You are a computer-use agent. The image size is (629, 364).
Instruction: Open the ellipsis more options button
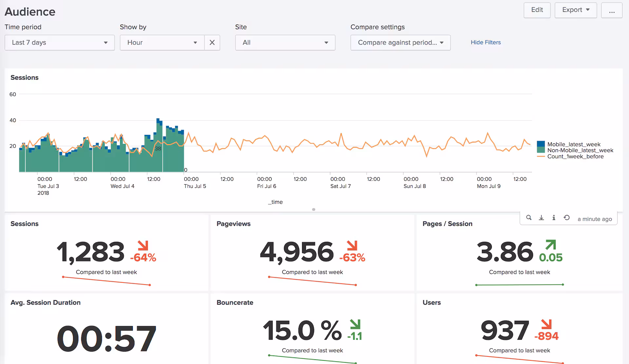click(612, 10)
